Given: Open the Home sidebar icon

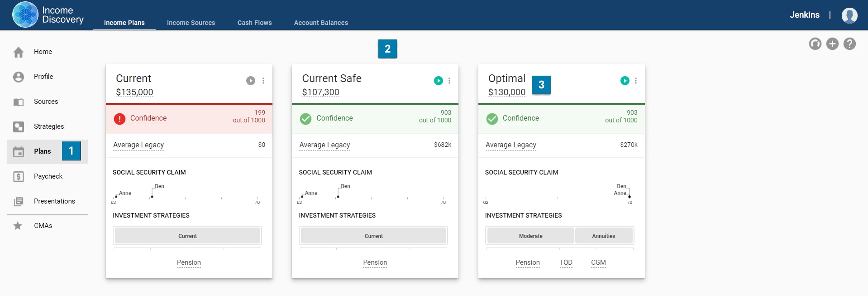Looking at the screenshot, I should [x=19, y=52].
